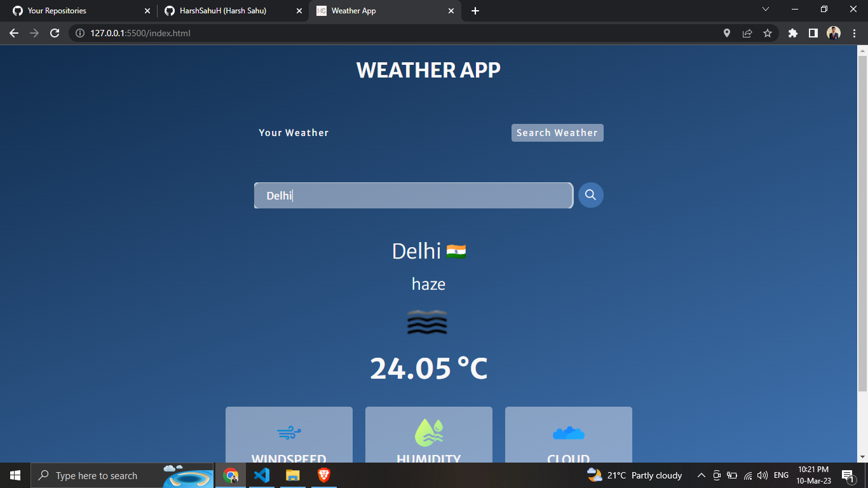Click the search magnifier icon
Image resolution: width=868 pixels, height=488 pixels.
(x=590, y=195)
